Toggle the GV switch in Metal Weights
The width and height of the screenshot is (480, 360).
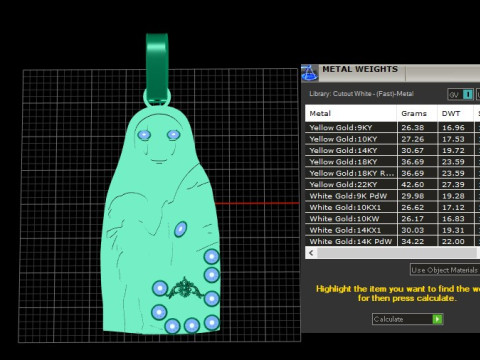pyautogui.click(x=460, y=95)
